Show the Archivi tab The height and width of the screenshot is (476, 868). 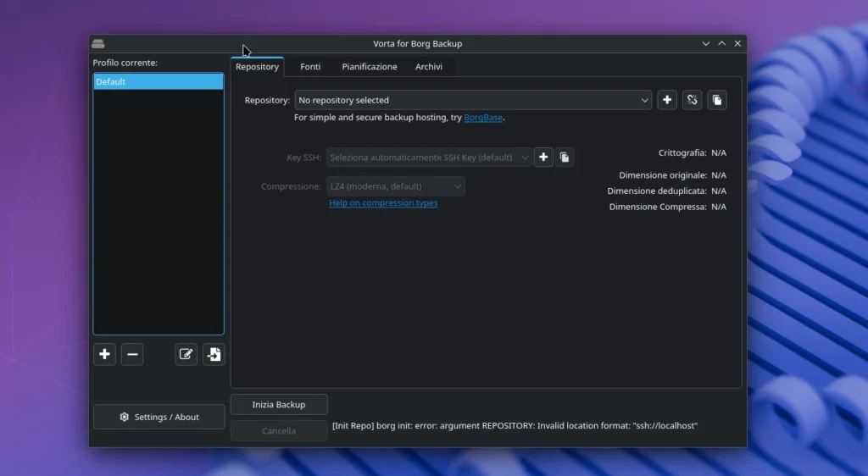(x=429, y=66)
